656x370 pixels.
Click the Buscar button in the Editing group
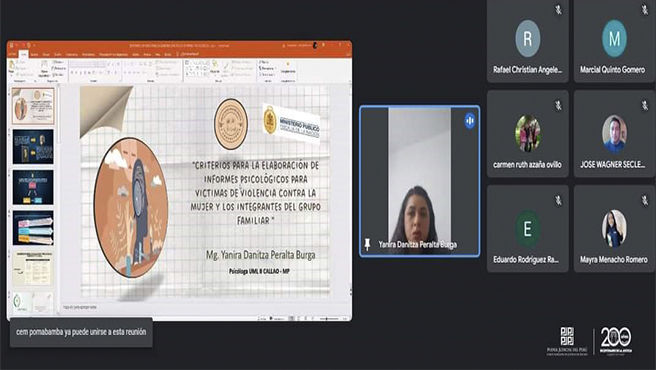[264, 62]
